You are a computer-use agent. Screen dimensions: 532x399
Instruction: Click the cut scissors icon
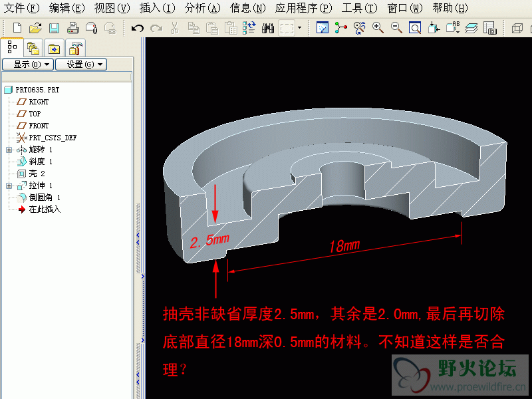(174, 28)
